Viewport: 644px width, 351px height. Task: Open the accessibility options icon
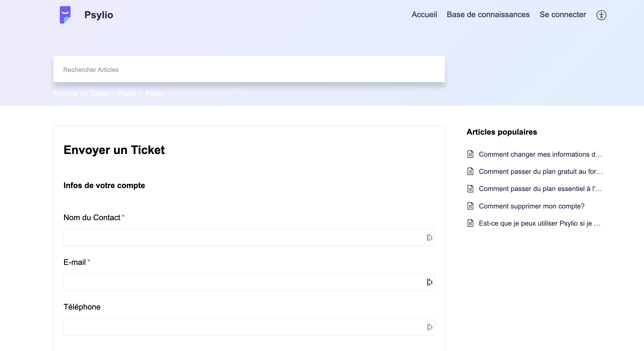[x=601, y=15]
